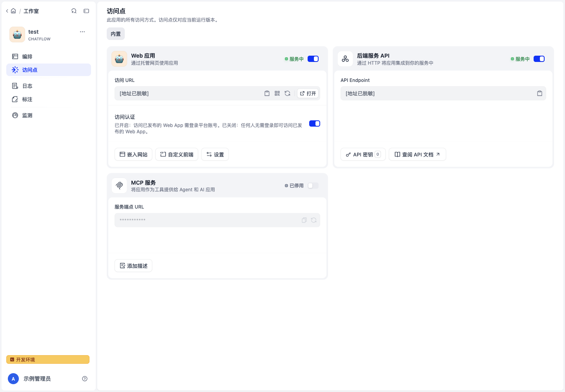565x392 pixels.
Task: Click the 添加描述 button
Action: pyautogui.click(x=133, y=266)
